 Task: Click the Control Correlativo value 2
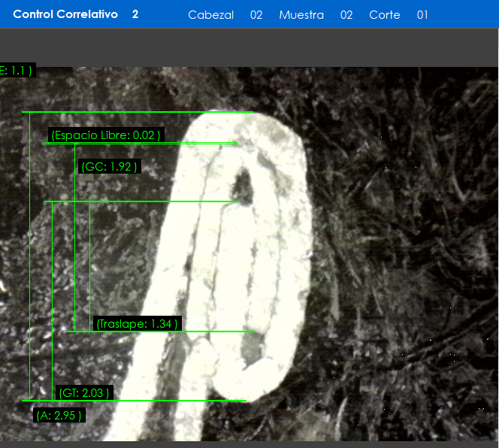pos(135,14)
